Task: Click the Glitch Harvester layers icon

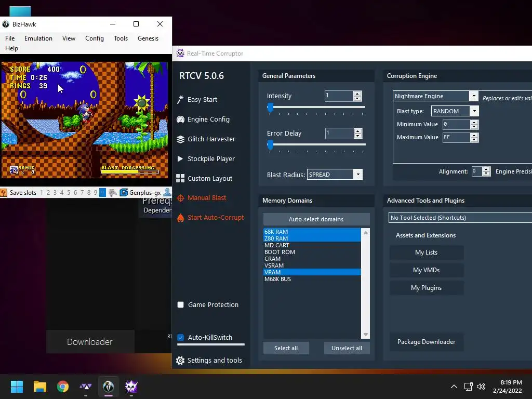Action: coord(180,139)
